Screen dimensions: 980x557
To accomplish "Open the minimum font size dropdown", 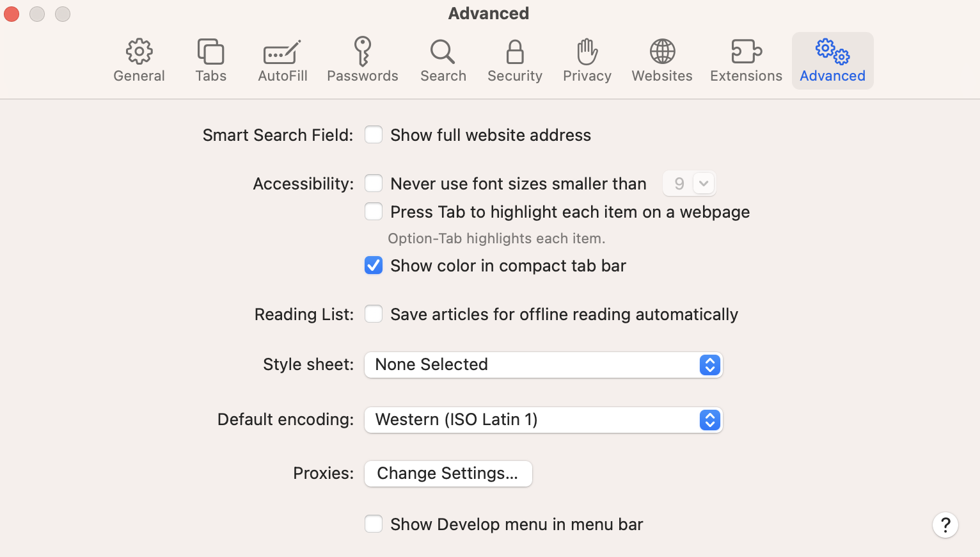I will coord(689,184).
